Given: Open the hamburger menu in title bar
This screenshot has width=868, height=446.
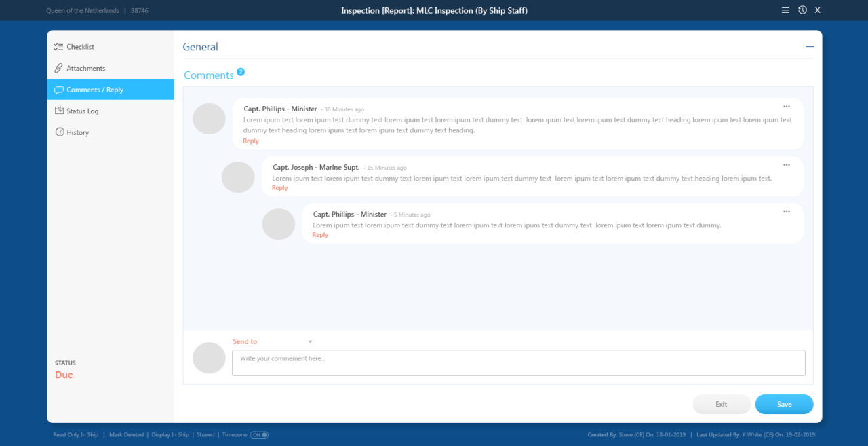Looking at the screenshot, I should coord(785,10).
